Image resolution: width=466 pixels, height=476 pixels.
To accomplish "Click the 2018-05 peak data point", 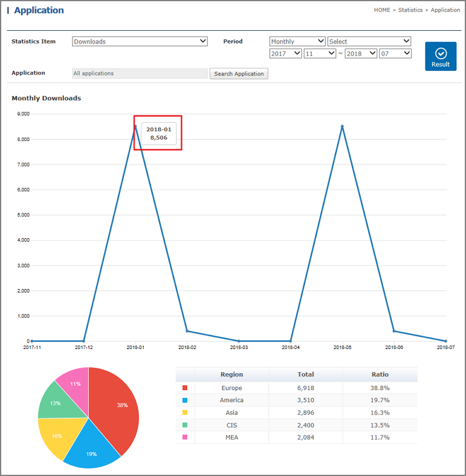I will click(342, 126).
